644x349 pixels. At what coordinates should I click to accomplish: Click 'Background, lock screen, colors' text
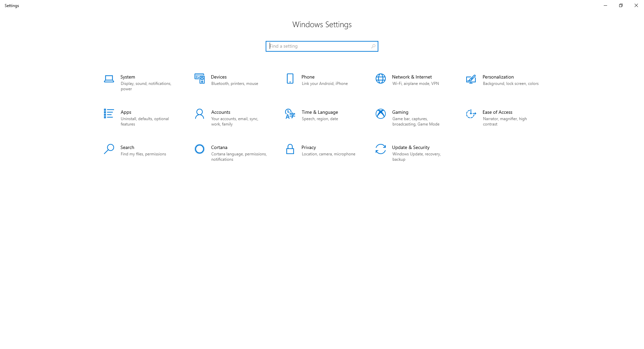[511, 84]
